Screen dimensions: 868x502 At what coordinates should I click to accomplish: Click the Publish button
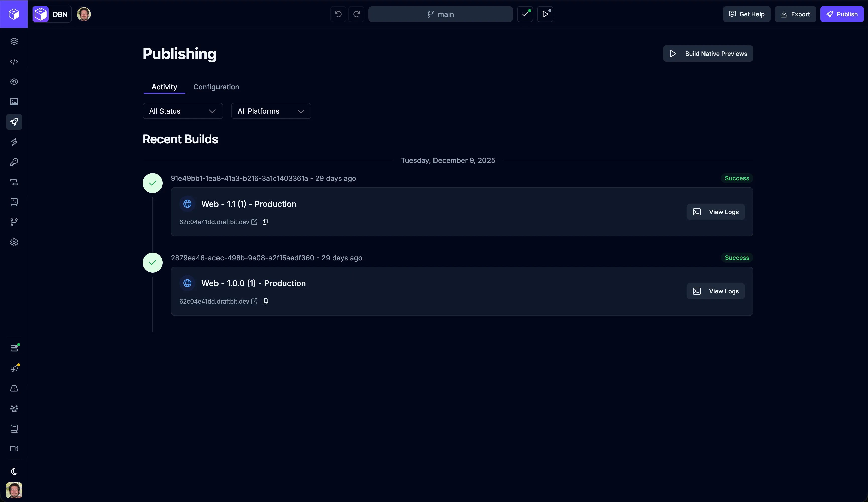click(841, 14)
